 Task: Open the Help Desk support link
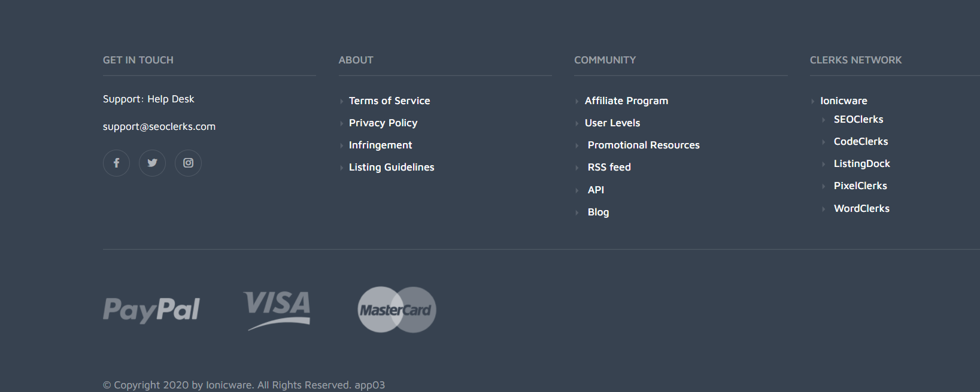click(171, 99)
